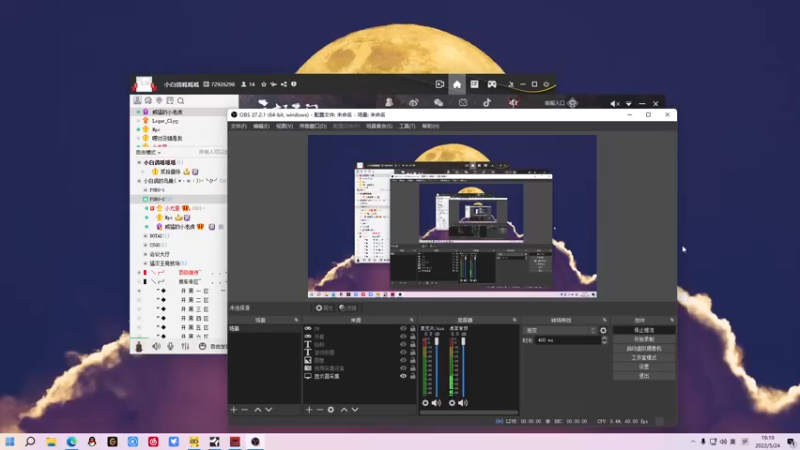Mute desktop audio channel in mixer
This screenshot has height=450, width=800.
[463, 403]
